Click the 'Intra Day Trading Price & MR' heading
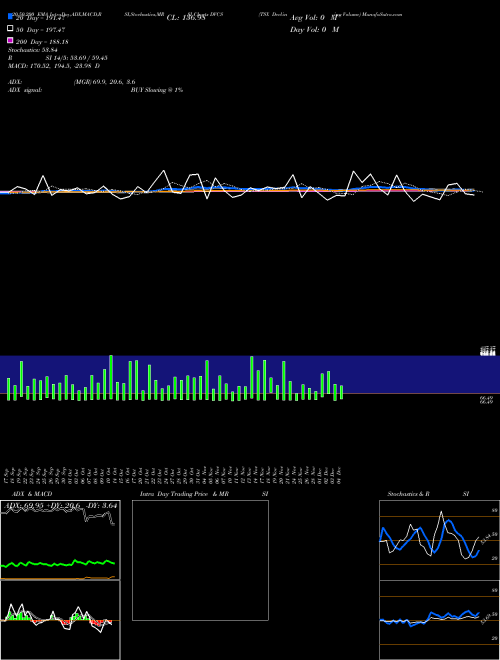This screenshot has height=660, width=500. tap(184, 494)
